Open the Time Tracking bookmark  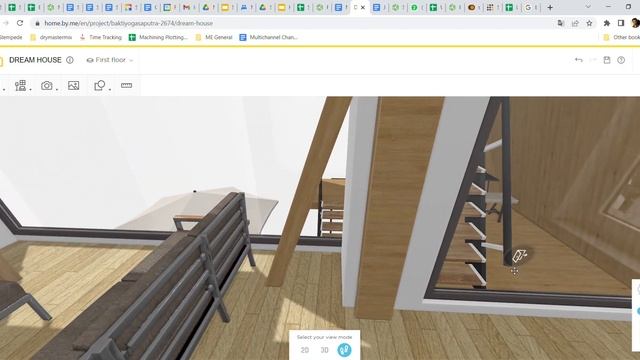point(101,37)
